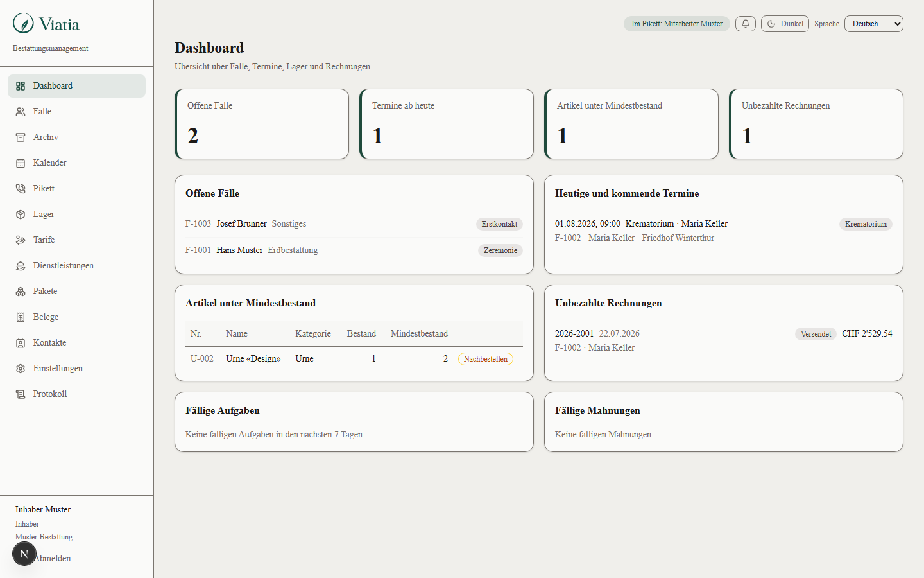The width and height of the screenshot is (924, 578).
Task: Click the Pikett sidebar entry
Action: [77, 189]
